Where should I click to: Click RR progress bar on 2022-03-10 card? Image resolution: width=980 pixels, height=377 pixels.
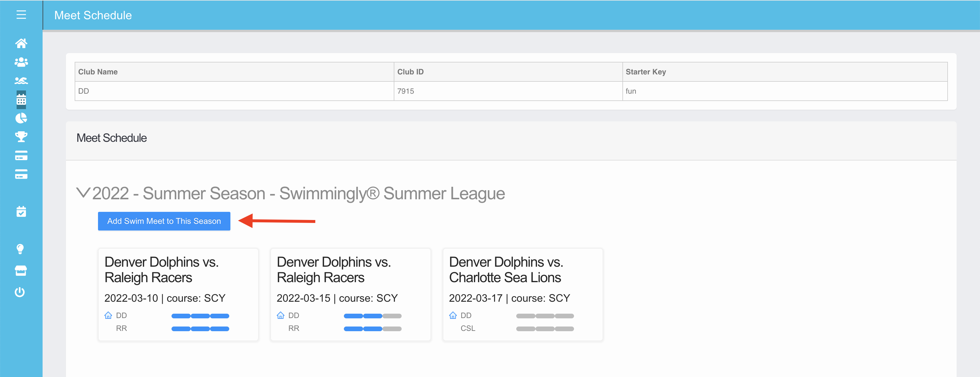click(200, 329)
